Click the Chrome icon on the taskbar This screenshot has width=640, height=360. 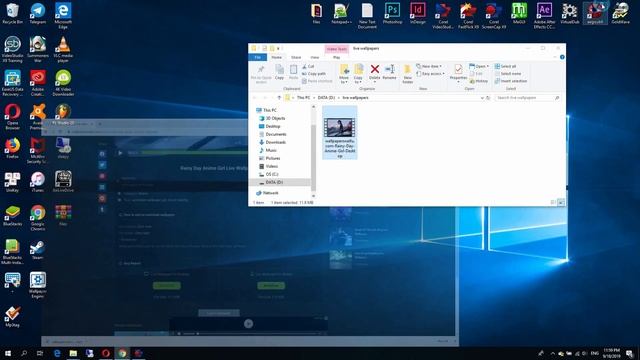(x=122, y=353)
